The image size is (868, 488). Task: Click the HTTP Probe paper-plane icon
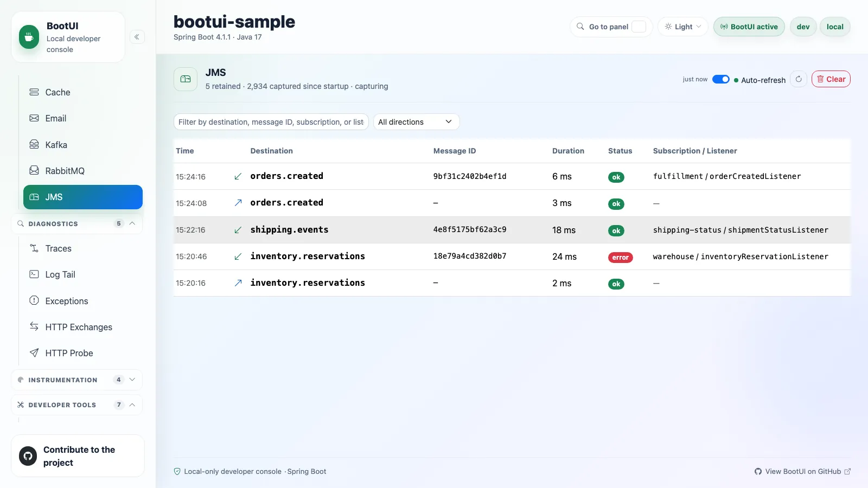(x=34, y=353)
